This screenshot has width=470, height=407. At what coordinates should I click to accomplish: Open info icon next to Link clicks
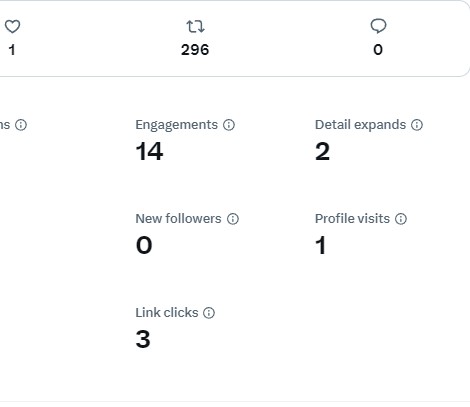(x=209, y=313)
